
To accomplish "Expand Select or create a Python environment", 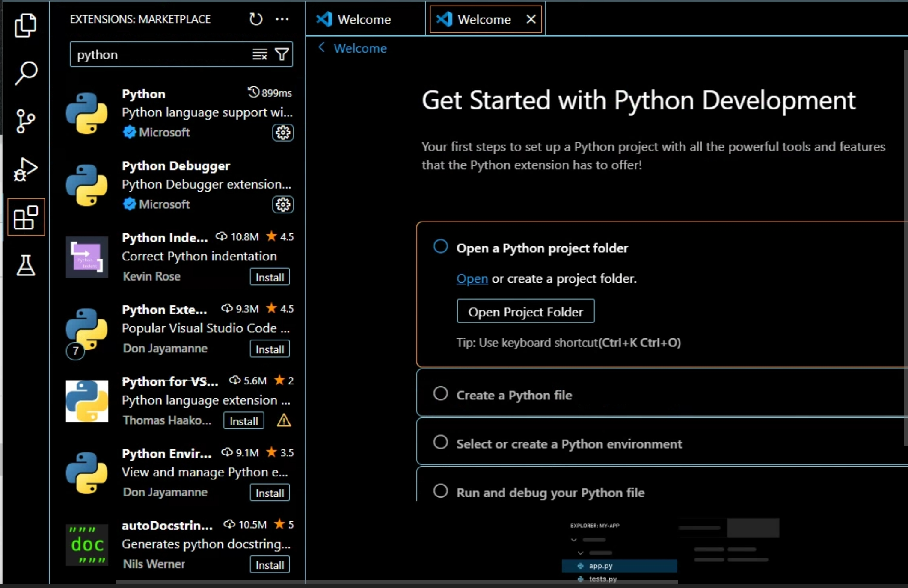I will coord(569,443).
